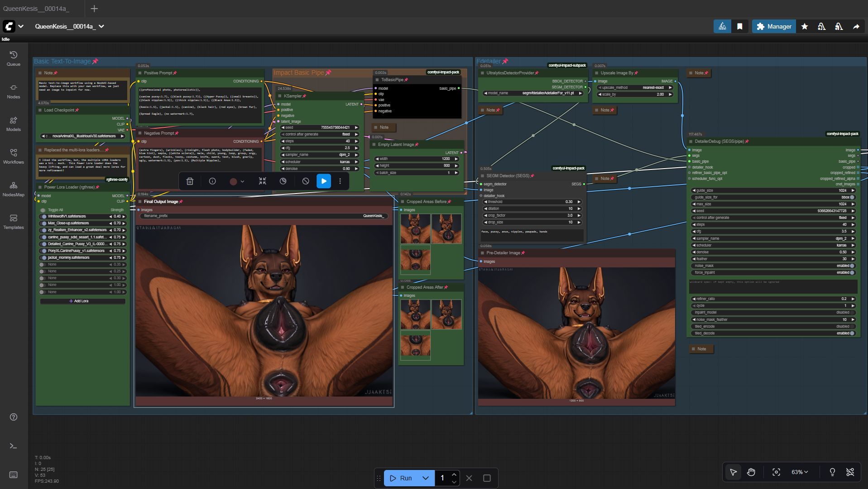The image size is (868, 489).
Task: Increase the run batch count stepper
Action: pyautogui.click(x=454, y=474)
